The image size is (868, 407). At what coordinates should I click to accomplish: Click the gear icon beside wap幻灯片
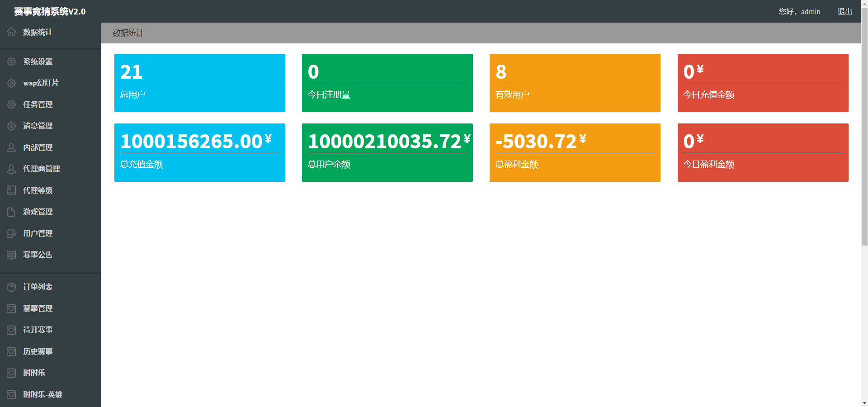pyautogui.click(x=11, y=83)
